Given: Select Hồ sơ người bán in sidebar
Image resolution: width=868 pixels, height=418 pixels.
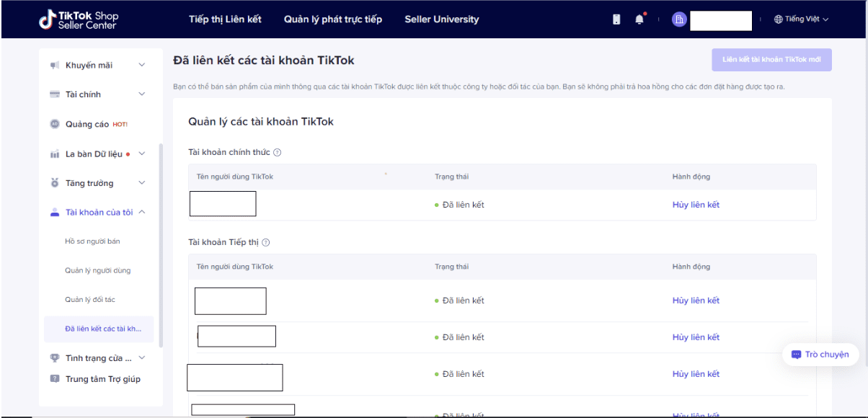Looking at the screenshot, I should pos(92,241).
